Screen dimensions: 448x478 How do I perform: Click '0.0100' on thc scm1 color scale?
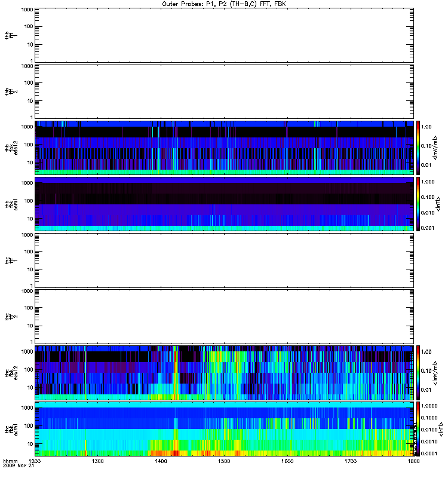pos(429,430)
